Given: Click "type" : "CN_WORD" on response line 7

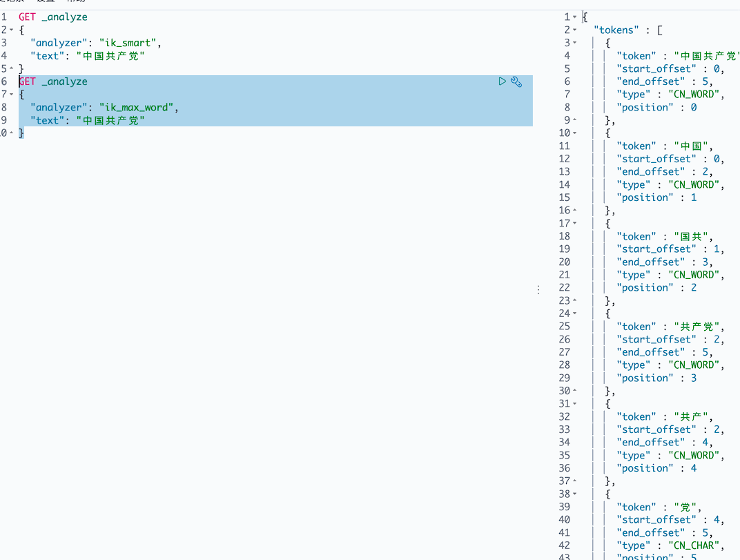Looking at the screenshot, I should [670, 95].
